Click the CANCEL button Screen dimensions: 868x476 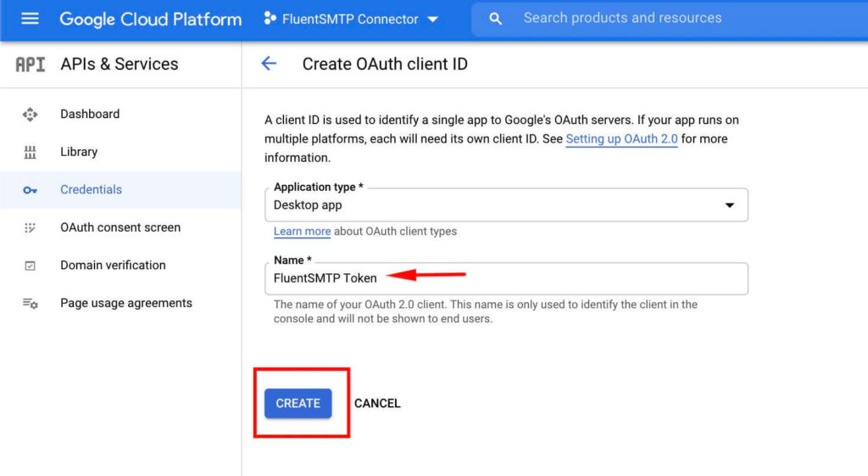[377, 403]
